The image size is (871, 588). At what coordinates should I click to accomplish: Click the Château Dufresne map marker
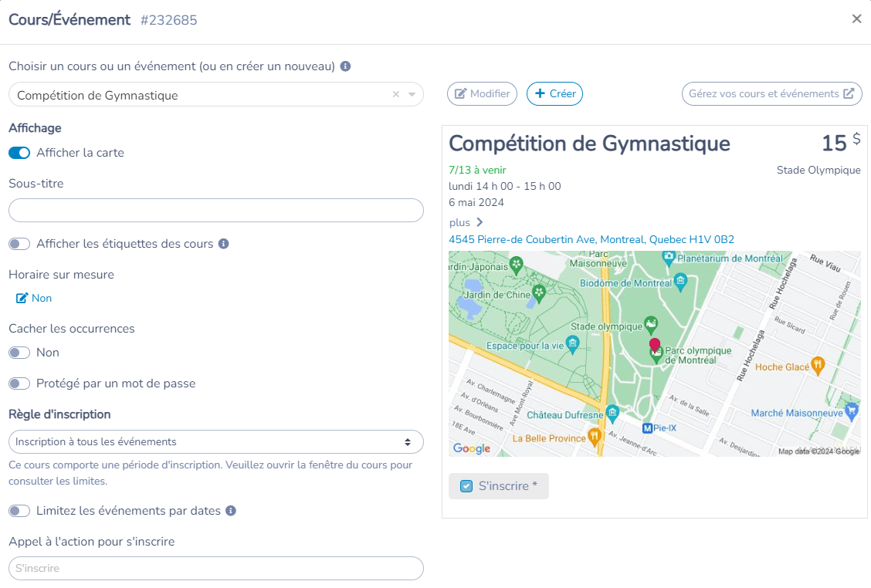click(x=612, y=413)
